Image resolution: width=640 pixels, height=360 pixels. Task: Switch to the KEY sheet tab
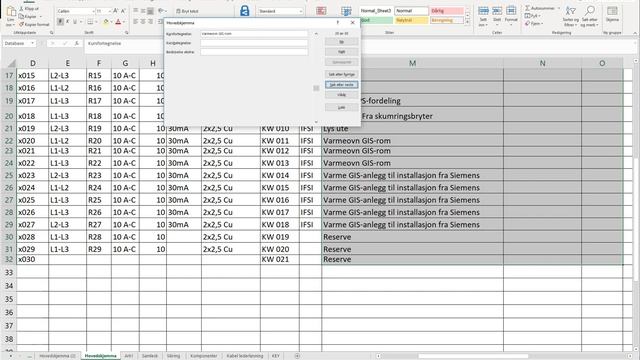(x=276, y=356)
